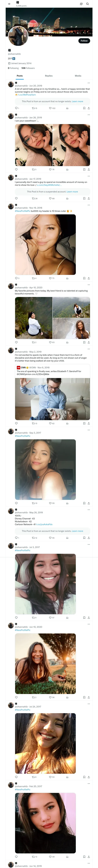
Task: Expand the three-dot menu on May 2, 2019 post
Action: [89, 349]
